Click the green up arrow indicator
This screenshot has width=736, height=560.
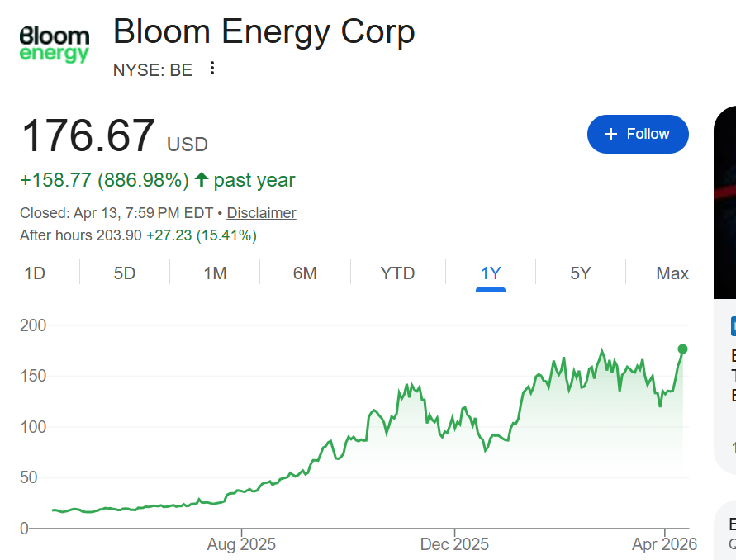[x=202, y=179]
